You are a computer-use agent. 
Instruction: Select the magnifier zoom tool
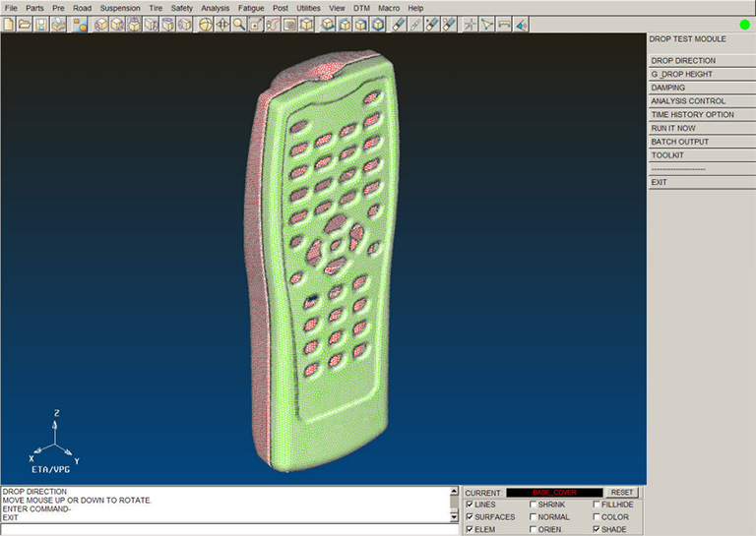coord(239,24)
